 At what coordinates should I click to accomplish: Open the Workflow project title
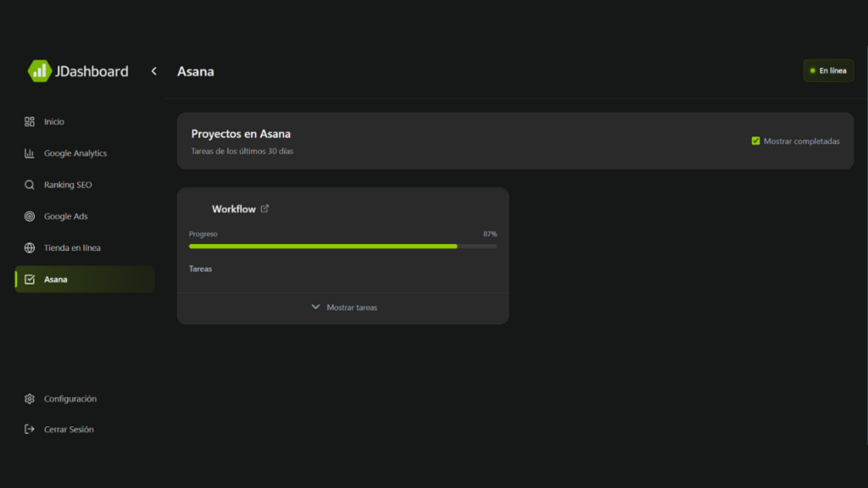tap(233, 209)
